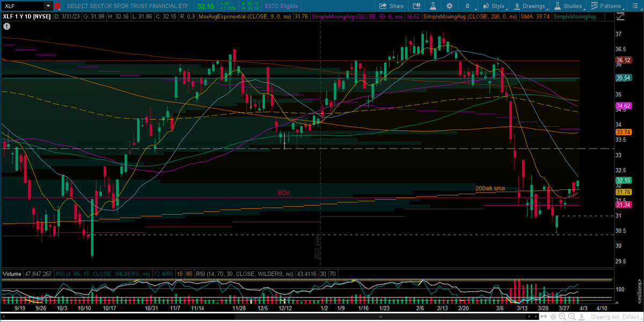Viewport: 644px width, 322px height.
Task: Toggle the price axis scale icon
Action: (x=620, y=17)
